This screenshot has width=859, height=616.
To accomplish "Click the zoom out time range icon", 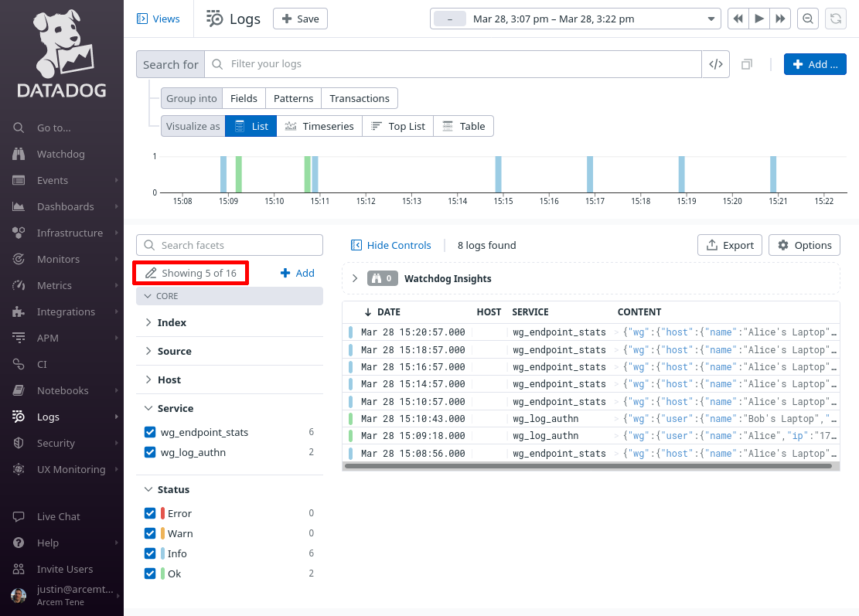I will click(x=808, y=19).
